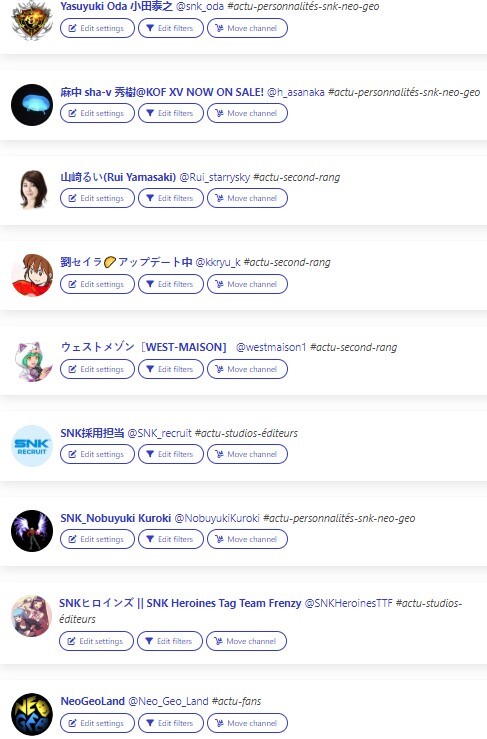
Task: Move channel for @SNKHeroinesTTF feed
Action: pyautogui.click(x=246, y=641)
